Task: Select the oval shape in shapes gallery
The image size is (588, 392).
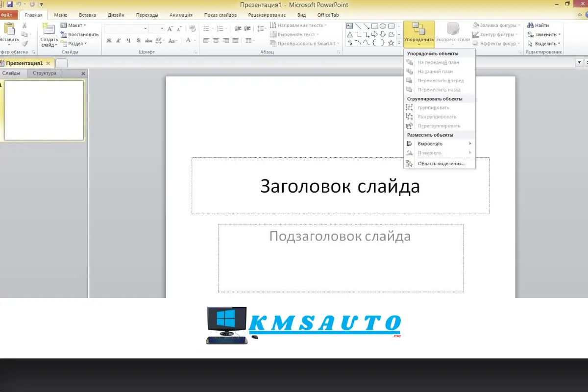Action: [383, 26]
